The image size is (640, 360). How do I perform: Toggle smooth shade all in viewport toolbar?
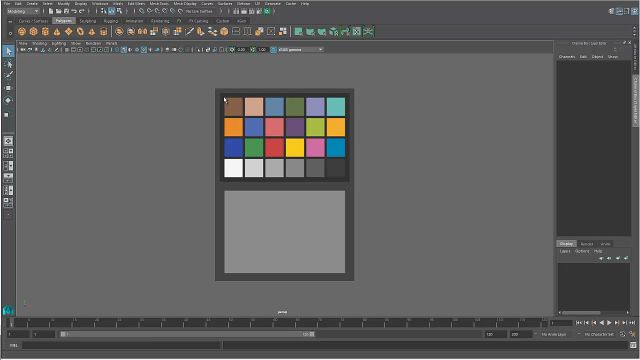coord(124,50)
